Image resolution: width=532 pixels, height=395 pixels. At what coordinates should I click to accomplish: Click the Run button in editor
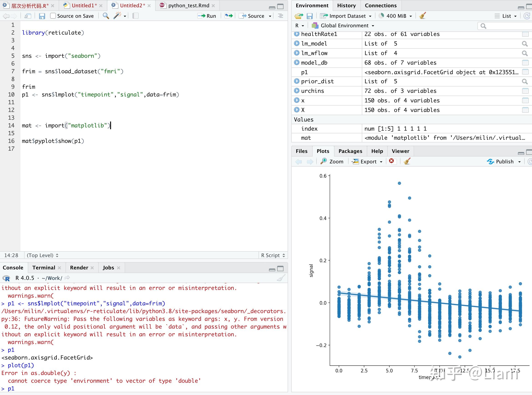pyautogui.click(x=207, y=16)
